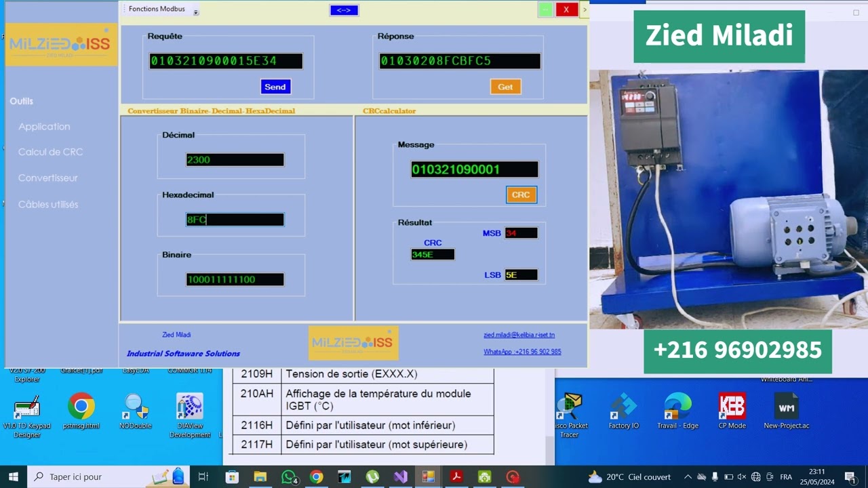Open the New-Project.ac desktop file
Viewport: 868px width, 488px height.
[x=787, y=411]
